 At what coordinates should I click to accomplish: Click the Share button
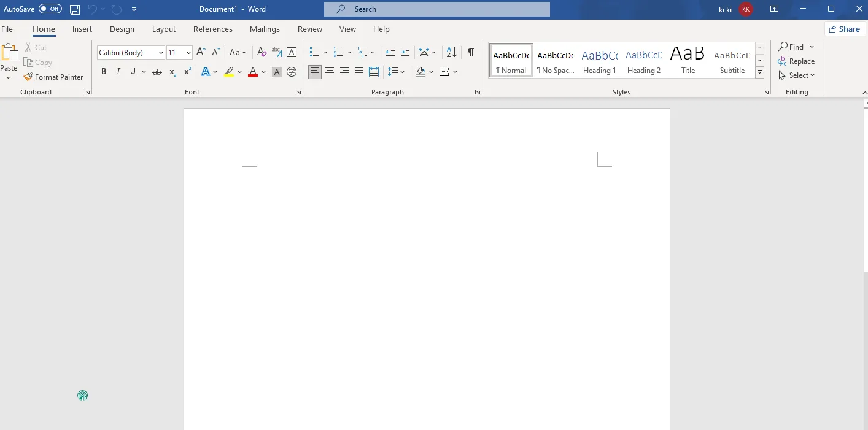845,29
